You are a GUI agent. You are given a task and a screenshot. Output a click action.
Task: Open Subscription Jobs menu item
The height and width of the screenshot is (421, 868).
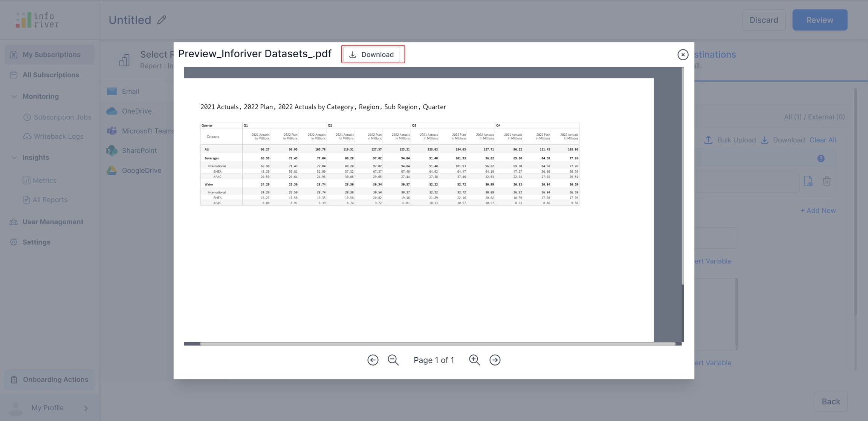coord(62,117)
